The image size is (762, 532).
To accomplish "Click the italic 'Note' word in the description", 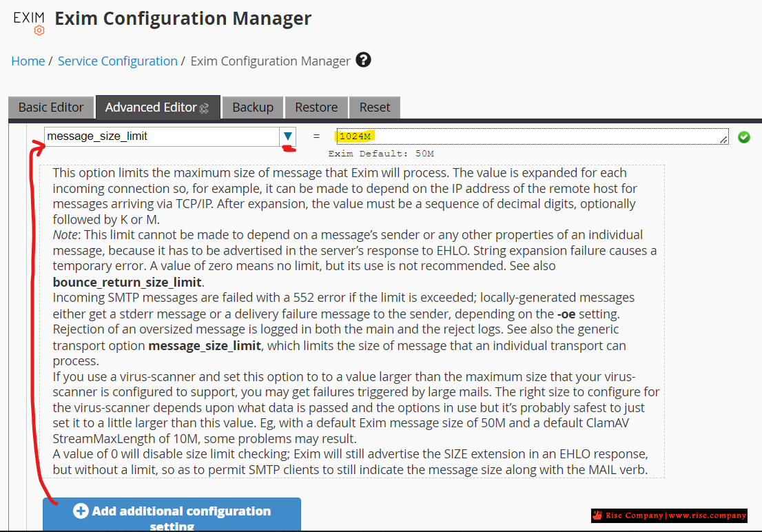I will pos(65,235).
